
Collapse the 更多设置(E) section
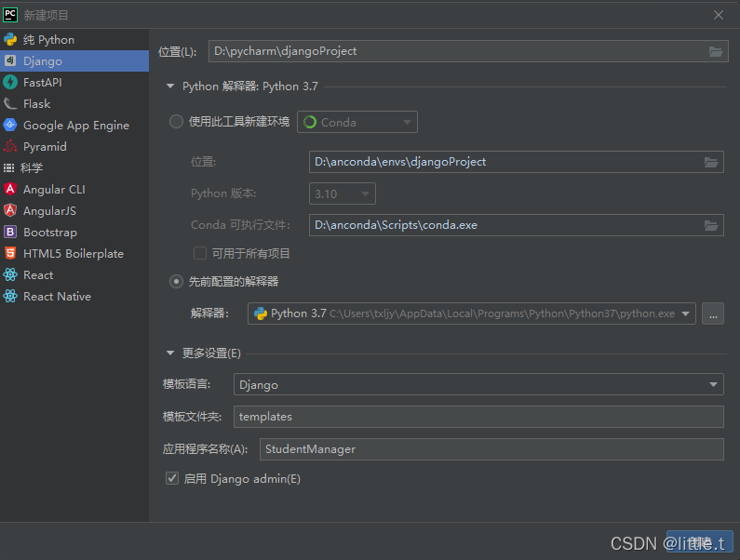coord(170,353)
